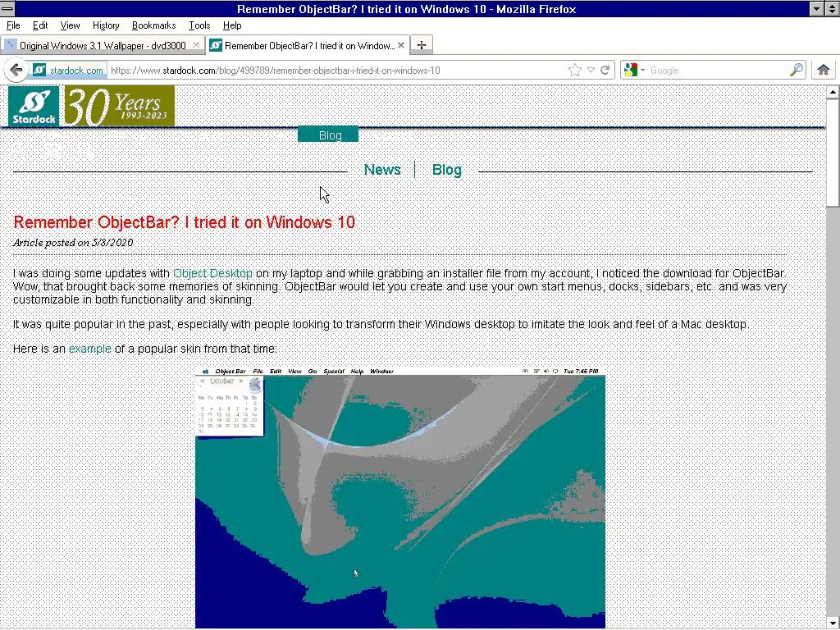Open the Firefox home page icon
Image resolution: width=840 pixels, height=630 pixels.
pyautogui.click(x=824, y=70)
